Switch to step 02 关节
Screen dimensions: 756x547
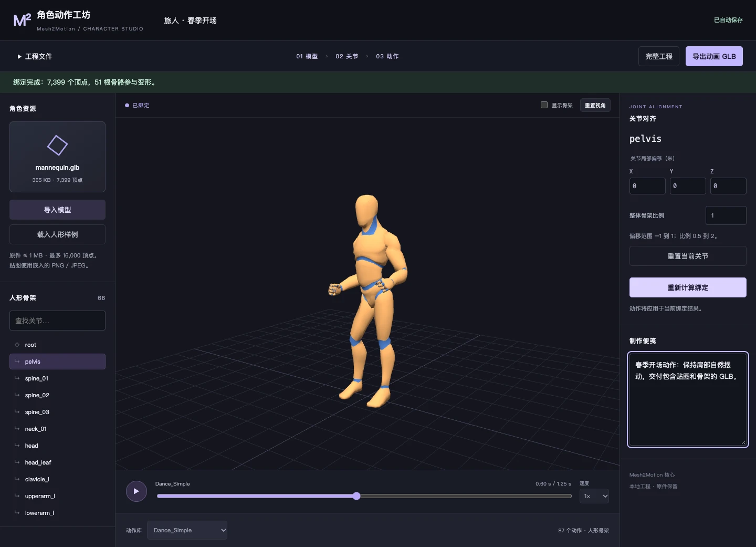[x=347, y=56]
